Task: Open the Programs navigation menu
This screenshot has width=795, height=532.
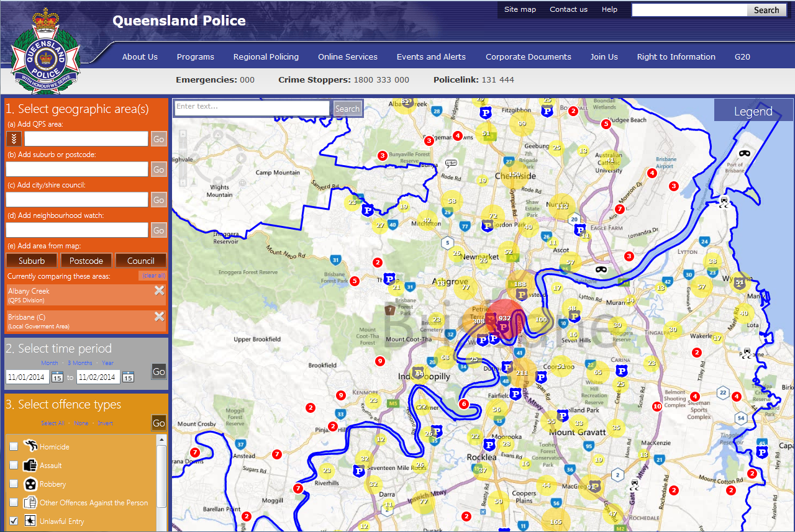Action: coord(195,56)
